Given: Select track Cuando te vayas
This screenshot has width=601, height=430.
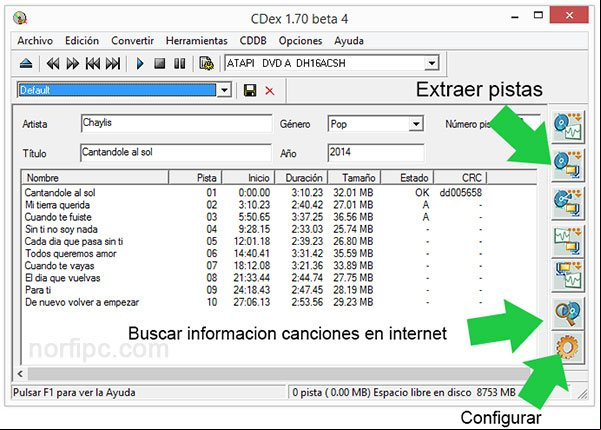Looking at the screenshot, I should (59, 266).
